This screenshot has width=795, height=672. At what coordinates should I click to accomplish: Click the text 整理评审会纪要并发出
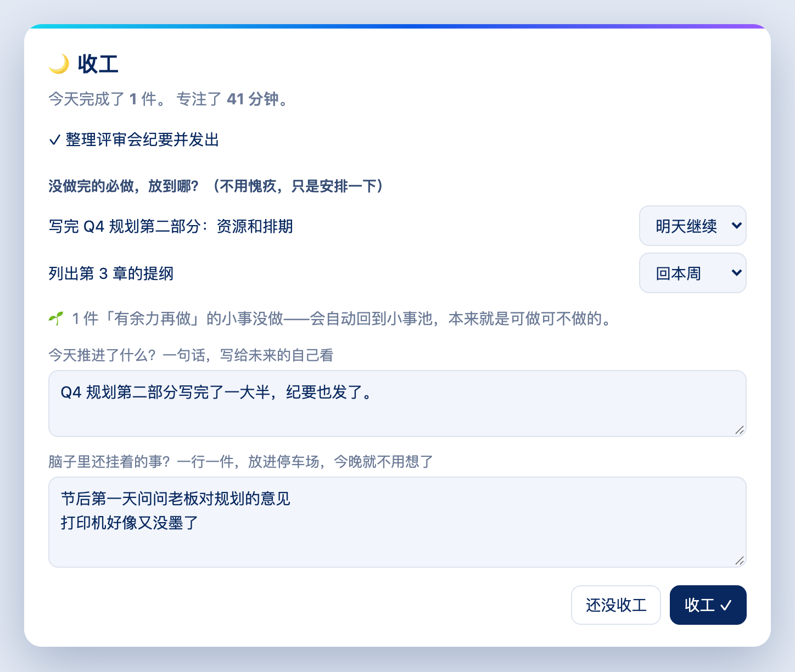point(142,140)
